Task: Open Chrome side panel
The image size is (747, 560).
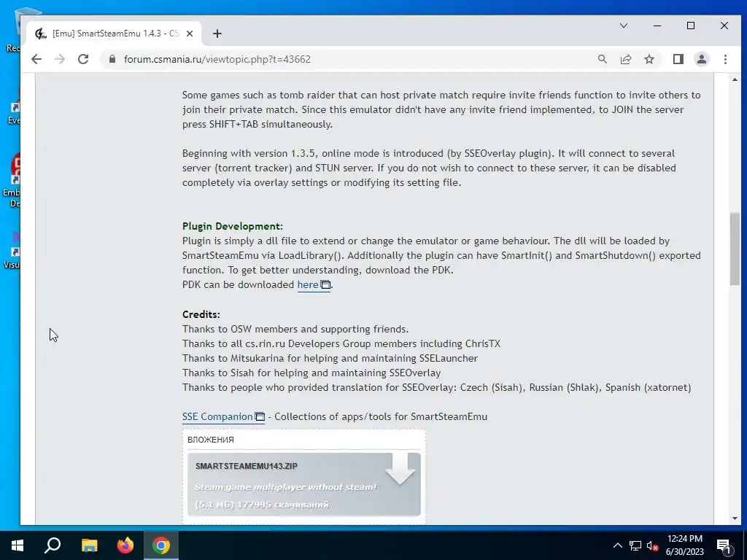Action: [x=678, y=59]
